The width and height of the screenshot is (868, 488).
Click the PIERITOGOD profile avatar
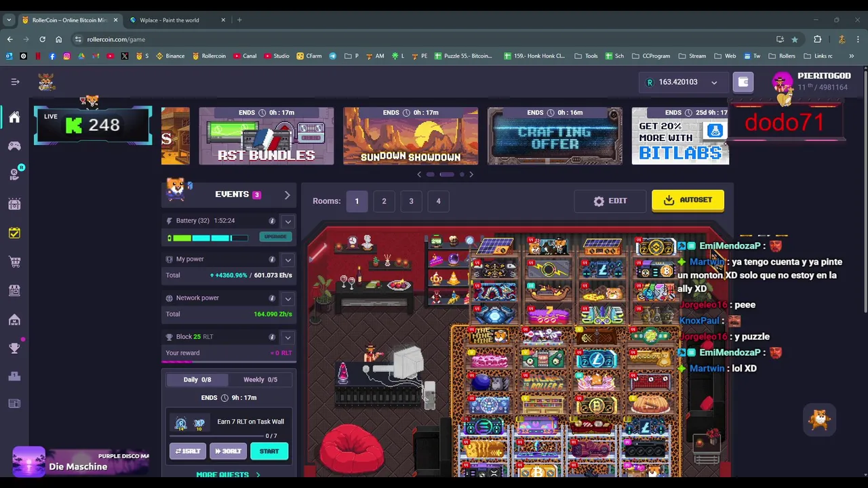(783, 83)
